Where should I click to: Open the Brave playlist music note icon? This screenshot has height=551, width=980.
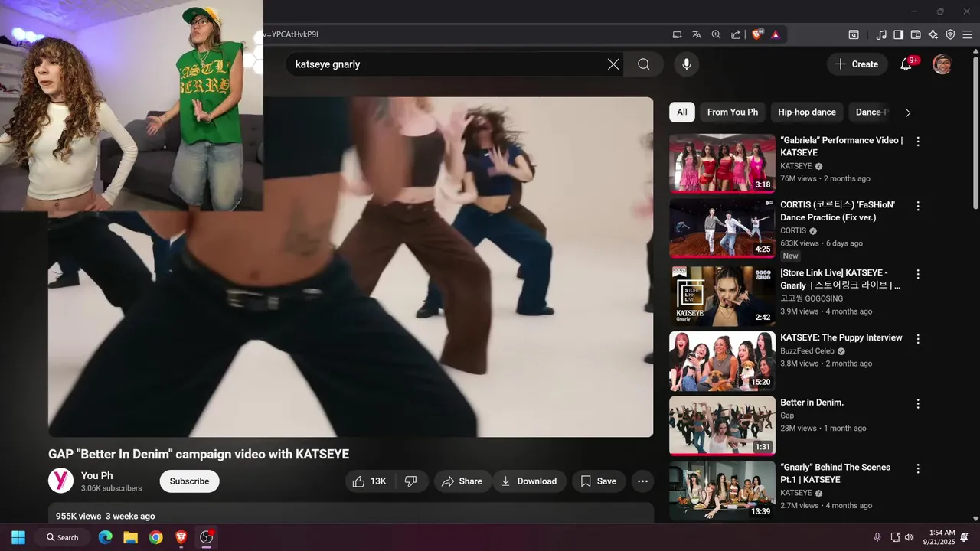(x=881, y=34)
